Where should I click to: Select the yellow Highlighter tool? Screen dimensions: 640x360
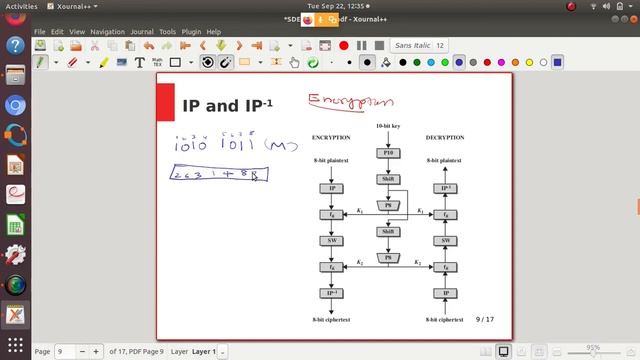pos(104,62)
